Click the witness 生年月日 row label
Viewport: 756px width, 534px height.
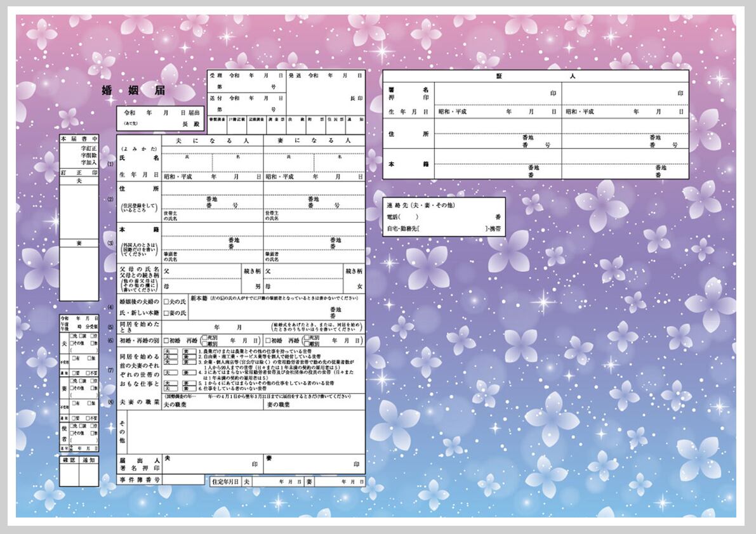coord(408,112)
